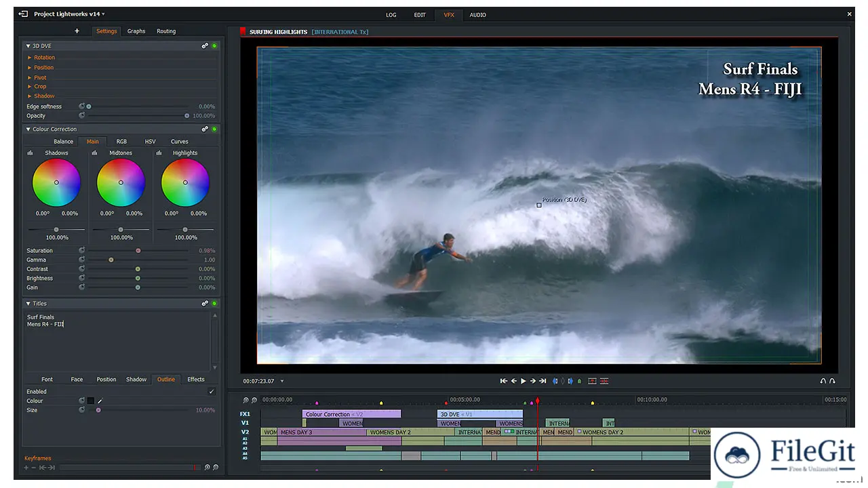The width and height of the screenshot is (868, 488).
Task: Switch to the EDIT workspace tab
Action: click(x=420, y=14)
